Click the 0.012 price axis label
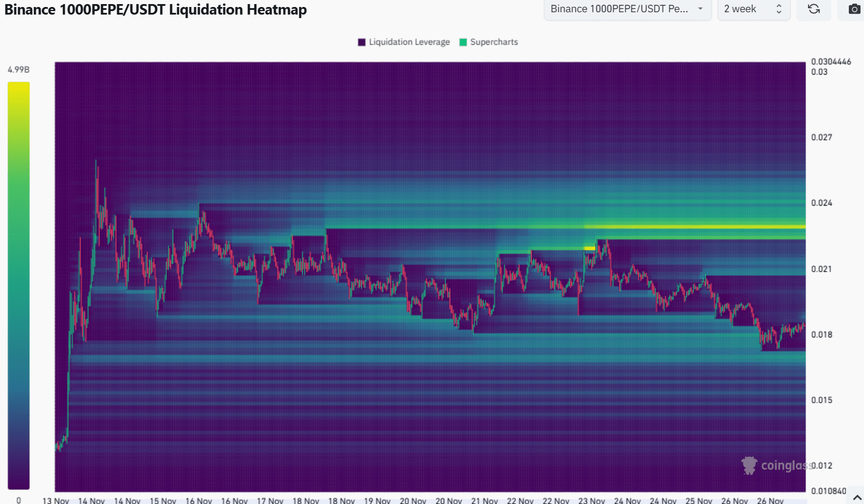This screenshot has height=504, width=864. pos(821,466)
